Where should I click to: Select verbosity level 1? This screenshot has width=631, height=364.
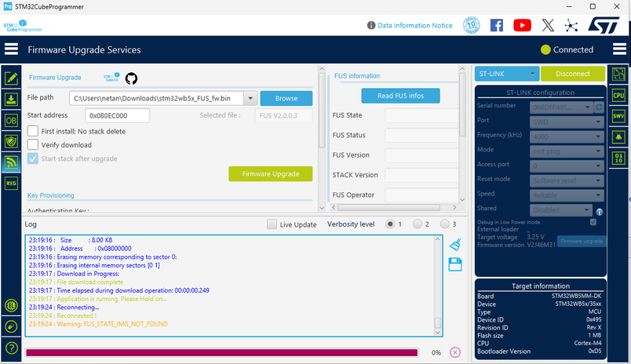390,224
